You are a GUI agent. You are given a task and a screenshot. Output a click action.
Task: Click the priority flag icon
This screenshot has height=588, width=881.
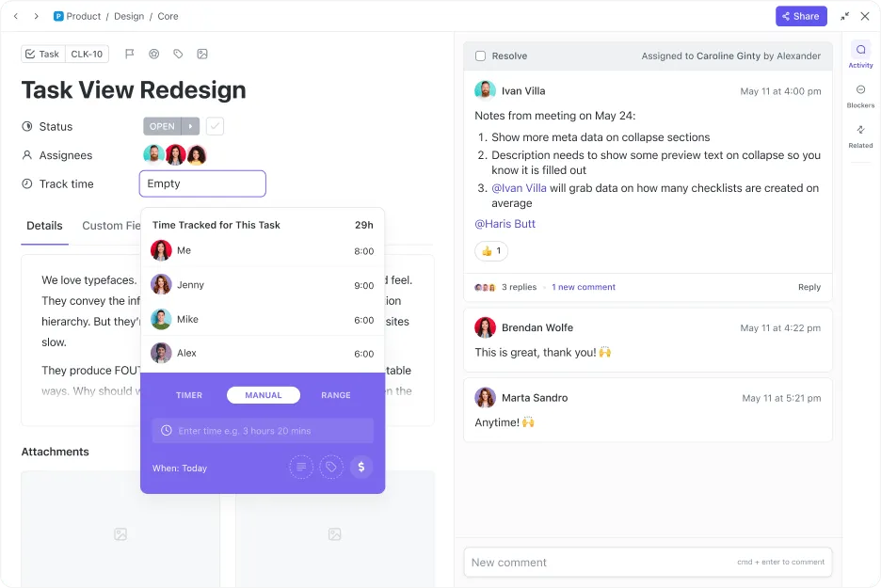pyautogui.click(x=129, y=54)
